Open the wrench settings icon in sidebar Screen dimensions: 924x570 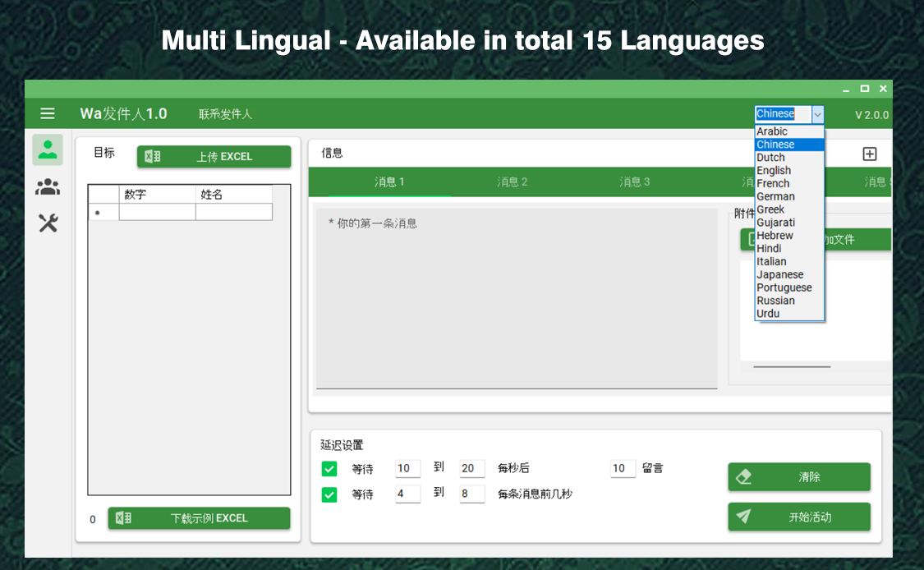click(47, 222)
